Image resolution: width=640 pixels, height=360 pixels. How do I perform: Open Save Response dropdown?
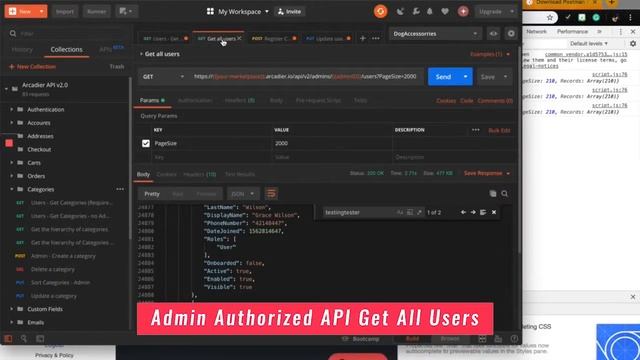[x=487, y=173]
